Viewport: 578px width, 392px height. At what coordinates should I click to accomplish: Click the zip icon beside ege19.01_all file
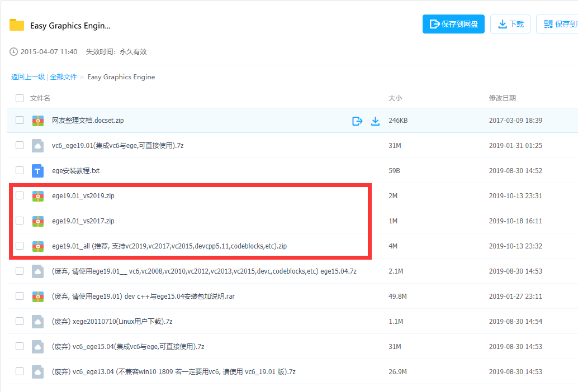coord(37,246)
